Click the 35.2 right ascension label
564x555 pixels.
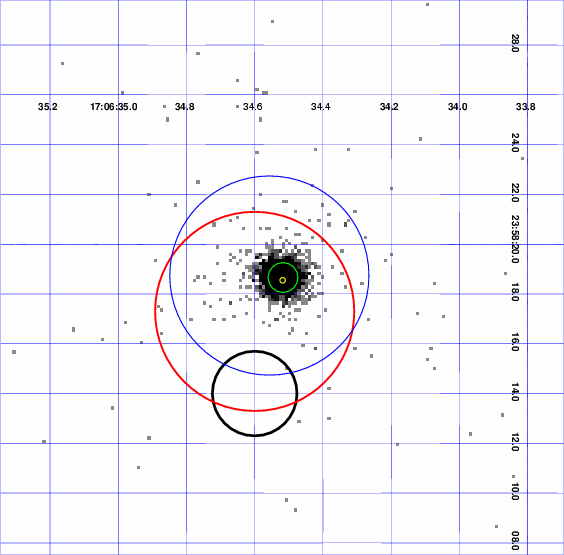[47, 107]
